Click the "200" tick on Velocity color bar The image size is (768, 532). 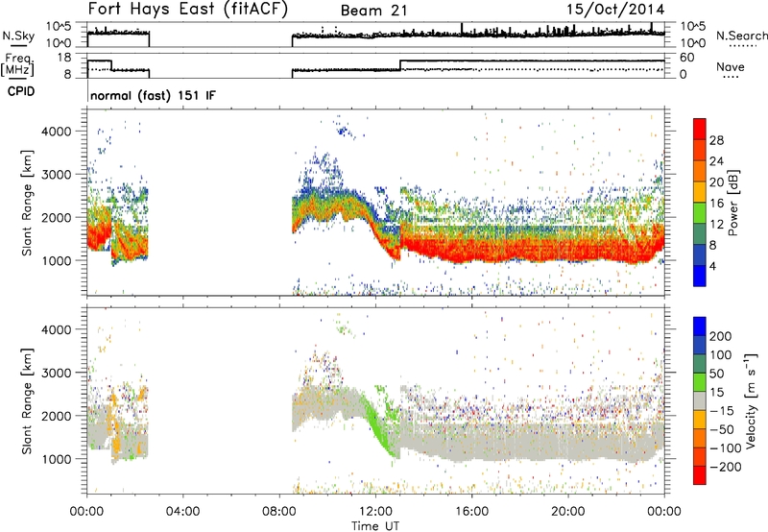tap(721, 336)
